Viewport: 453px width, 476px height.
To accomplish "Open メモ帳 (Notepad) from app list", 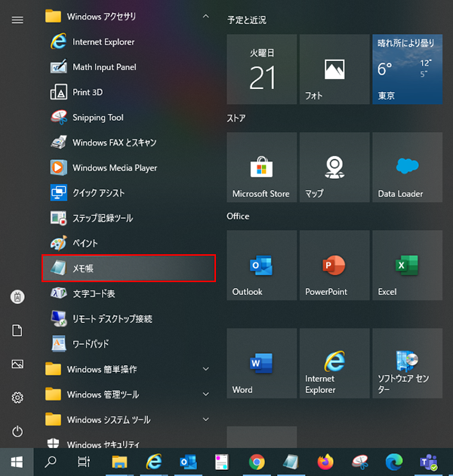I will [x=128, y=269].
